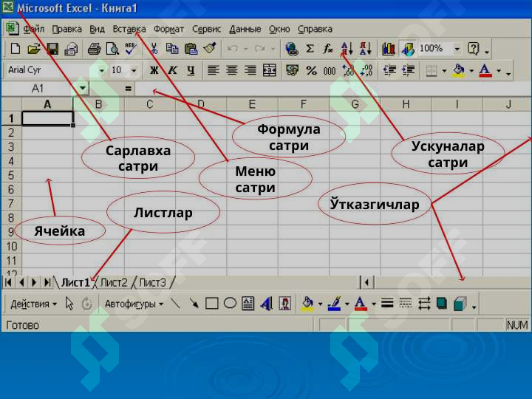Decrease indent in the formatting toolbar
532x399 pixels.
pos(389,70)
